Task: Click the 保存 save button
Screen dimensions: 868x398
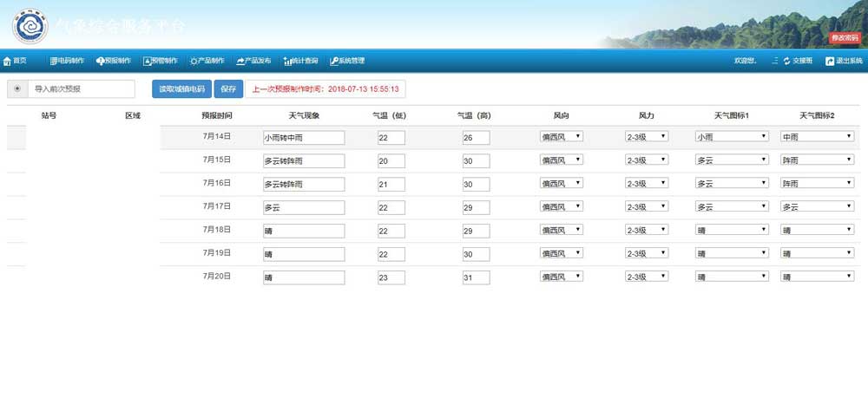Action: pyautogui.click(x=228, y=89)
